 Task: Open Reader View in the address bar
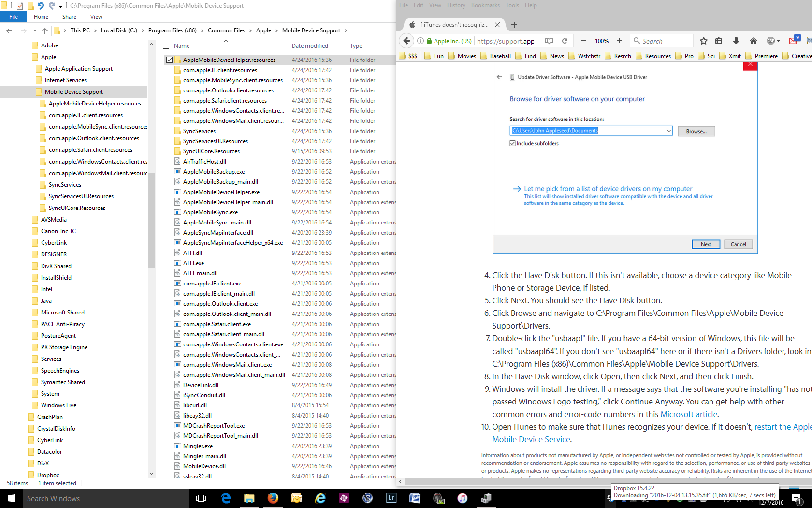point(549,41)
